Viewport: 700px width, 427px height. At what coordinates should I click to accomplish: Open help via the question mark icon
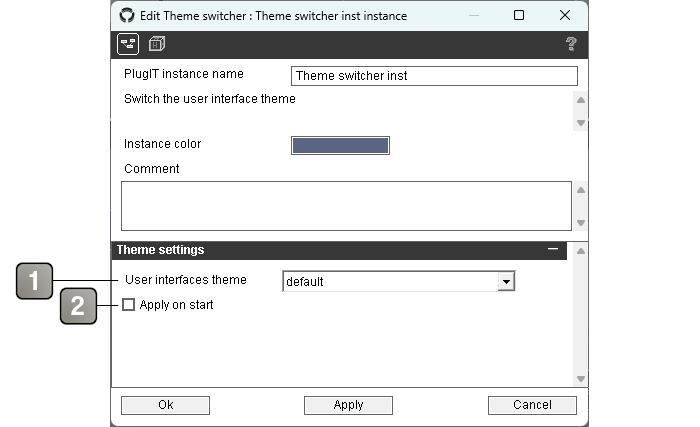(x=571, y=44)
